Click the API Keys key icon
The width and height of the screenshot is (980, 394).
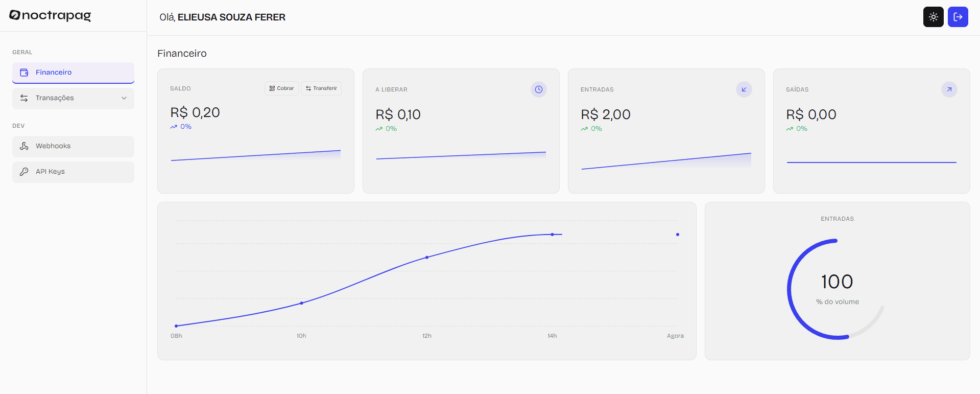point(24,172)
